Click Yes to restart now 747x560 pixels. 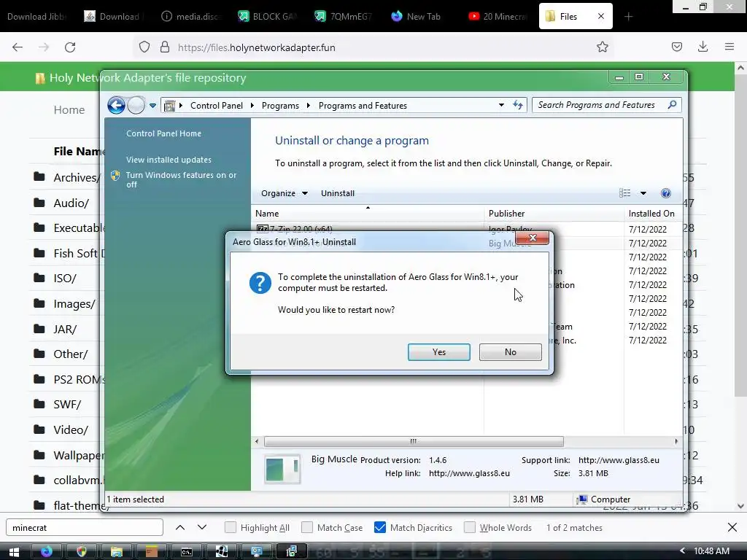(x=438, y=352)
